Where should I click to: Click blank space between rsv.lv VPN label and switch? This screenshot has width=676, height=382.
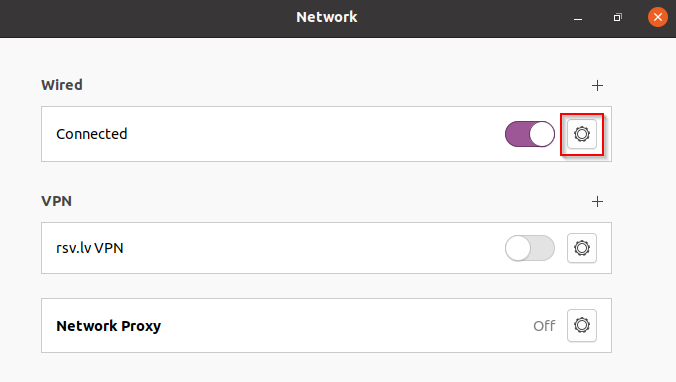pyautogui.click(x=314, y=248)
